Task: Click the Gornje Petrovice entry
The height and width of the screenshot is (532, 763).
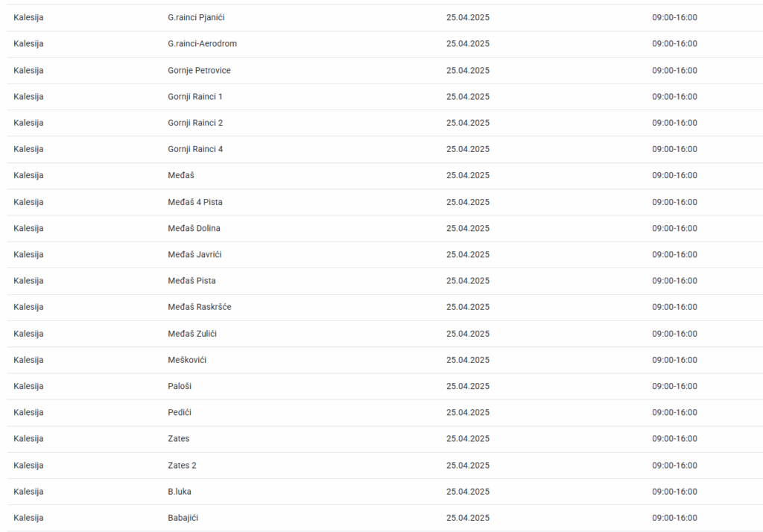Action: point(199,70)
